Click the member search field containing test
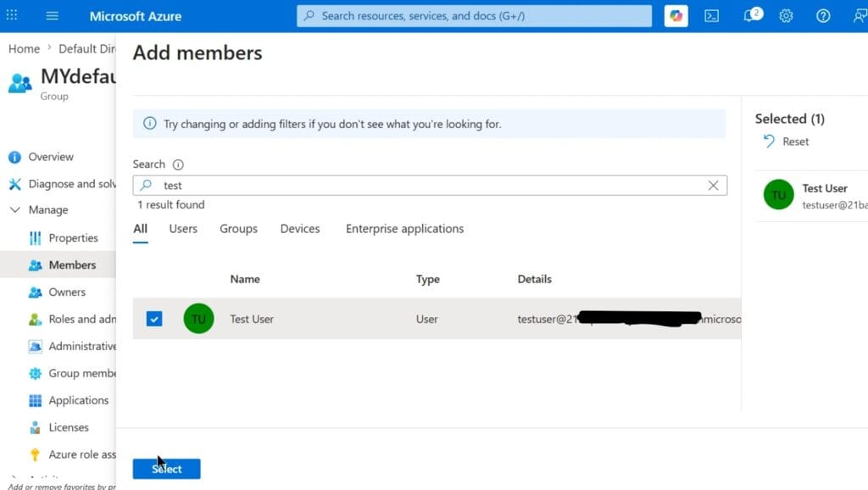 430,186
